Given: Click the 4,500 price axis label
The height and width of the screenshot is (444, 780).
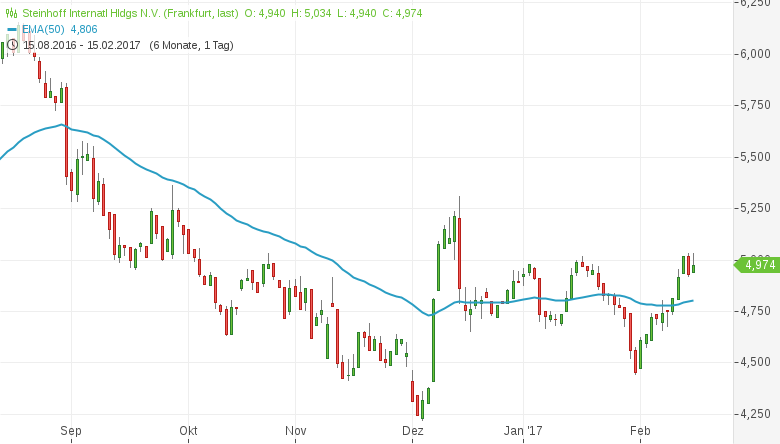Looking at the screenshot, I should 756,362.
